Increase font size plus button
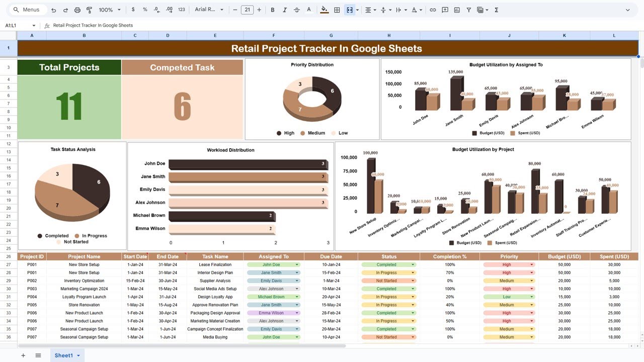Viewport: 644px width, 362px height. point(259,10)
